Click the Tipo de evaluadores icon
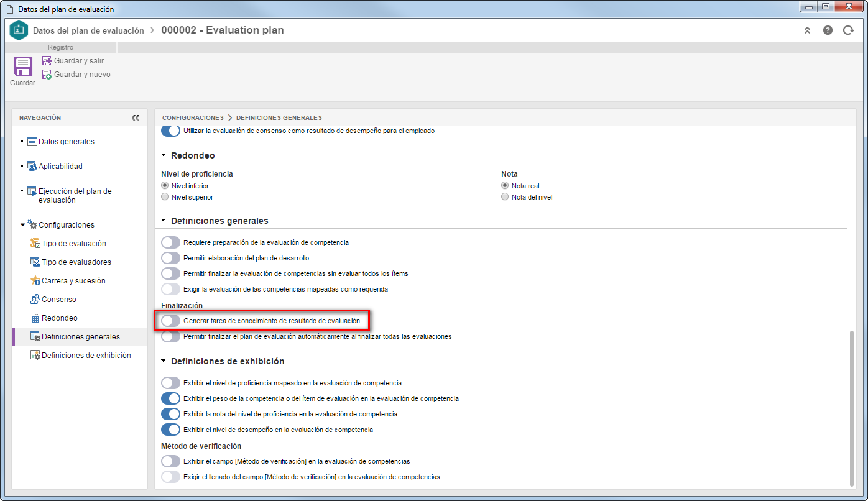 coord(35,262)
